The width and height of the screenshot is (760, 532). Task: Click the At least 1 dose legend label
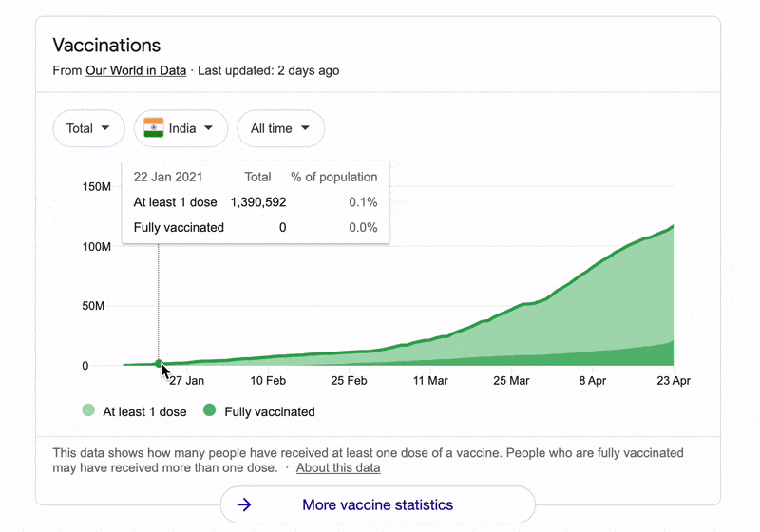tap(144, 411)
